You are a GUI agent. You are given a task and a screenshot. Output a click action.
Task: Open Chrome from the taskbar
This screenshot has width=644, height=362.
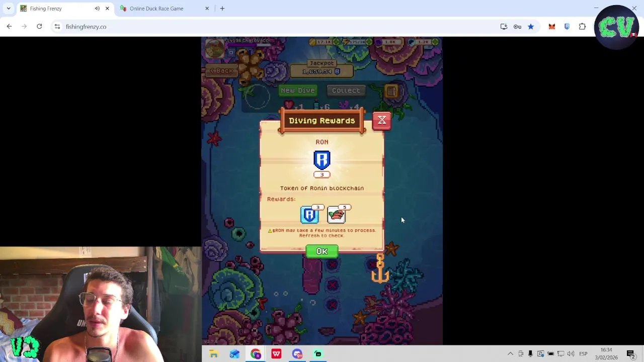coord(256,354)
